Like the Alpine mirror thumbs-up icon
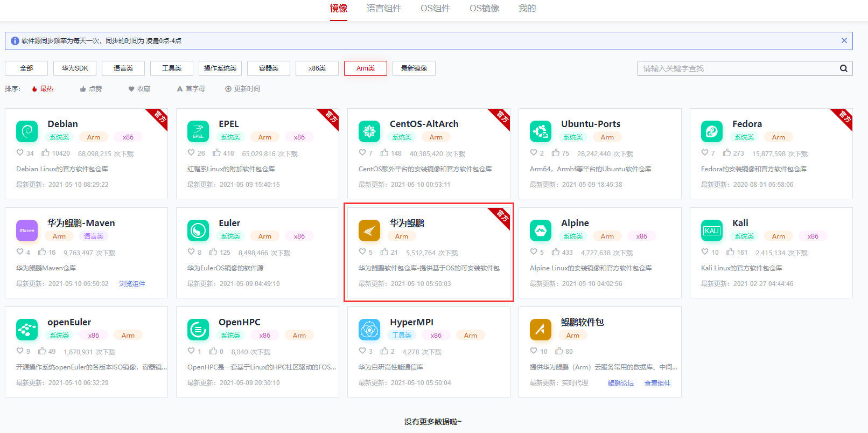Image resolution: width=868 pixels, height=433 pixels. 556,252
